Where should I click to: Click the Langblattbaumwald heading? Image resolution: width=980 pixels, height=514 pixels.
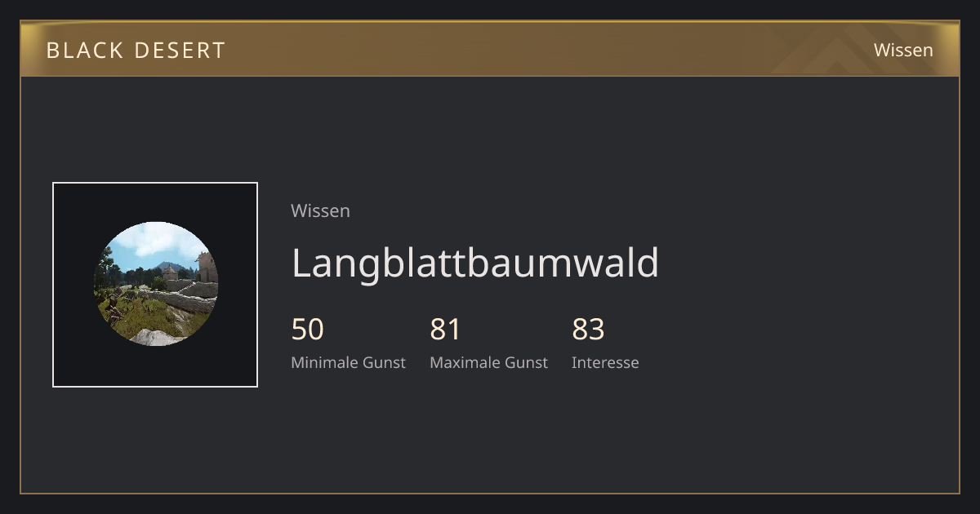(474, 264)
